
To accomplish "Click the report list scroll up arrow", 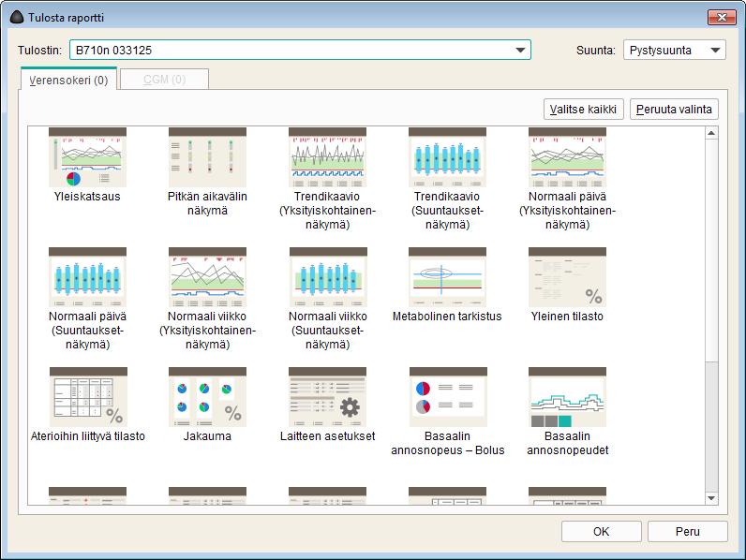I will (x=711, y=133).
